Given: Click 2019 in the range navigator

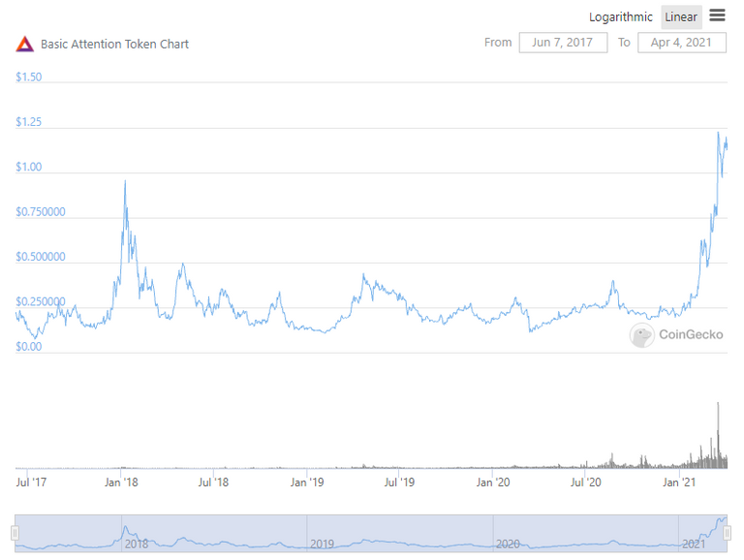Looking at the screenshot, I should point(322,544).
